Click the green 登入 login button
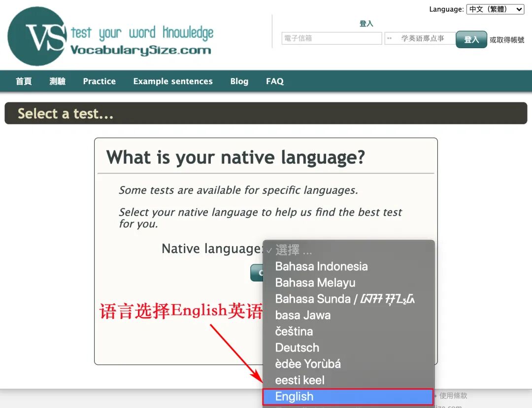The image size is (532, 408). tap(471, 39)
